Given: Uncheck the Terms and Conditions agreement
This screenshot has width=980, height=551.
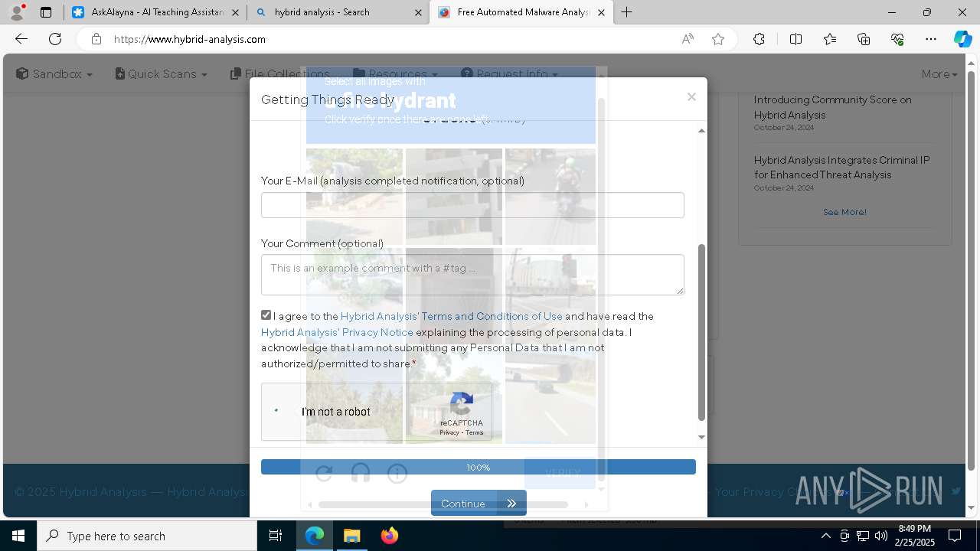Looking at the screenshot, I should coord(266,315).
